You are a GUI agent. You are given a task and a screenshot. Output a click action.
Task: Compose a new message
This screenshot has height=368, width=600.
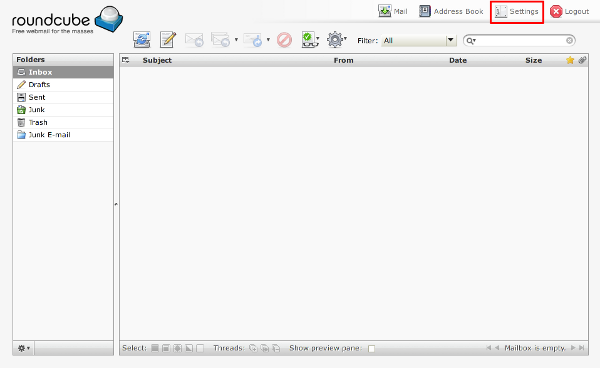pyautogui.click(x=168, y=39)
